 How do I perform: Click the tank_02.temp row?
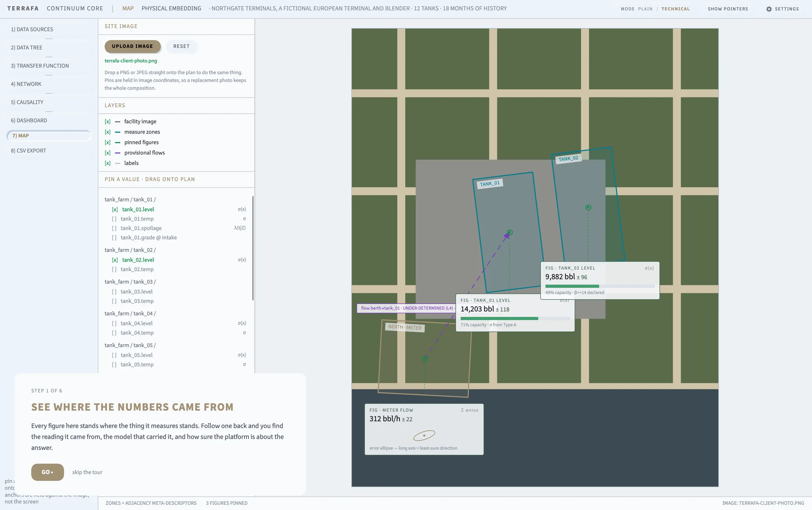(x=175, y=269)
